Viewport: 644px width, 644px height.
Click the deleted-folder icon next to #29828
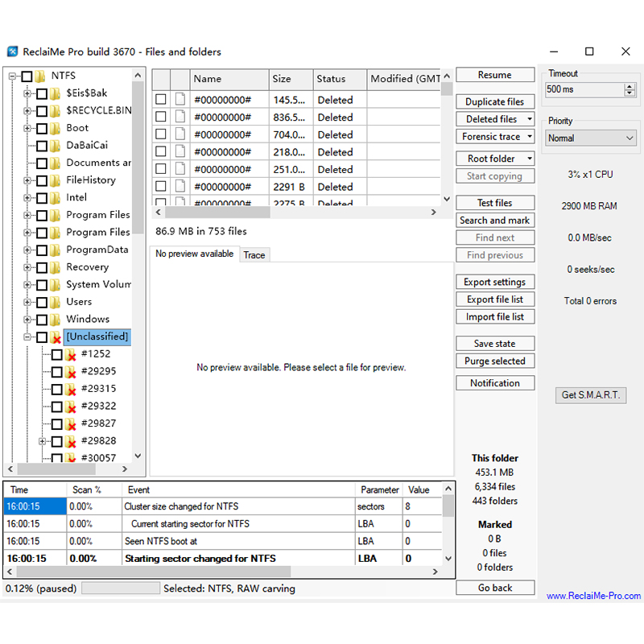[71, 441]
